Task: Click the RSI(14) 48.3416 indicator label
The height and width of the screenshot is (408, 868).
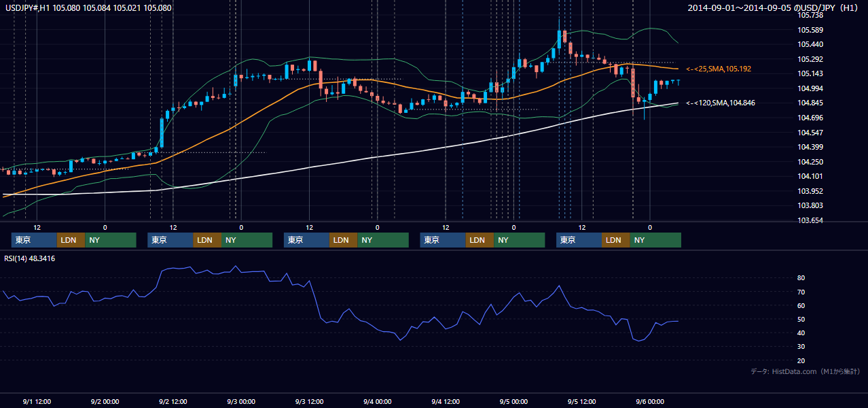Action: 30,258
